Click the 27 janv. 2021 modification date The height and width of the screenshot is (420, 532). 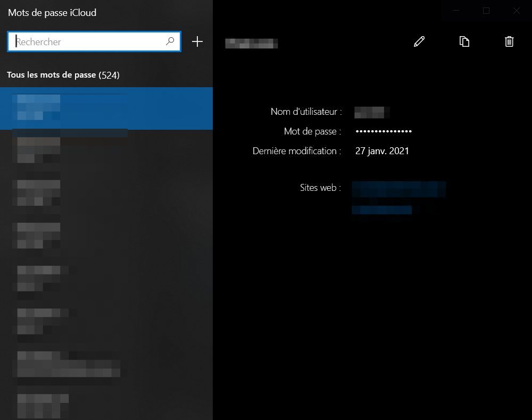click(382, 151)
